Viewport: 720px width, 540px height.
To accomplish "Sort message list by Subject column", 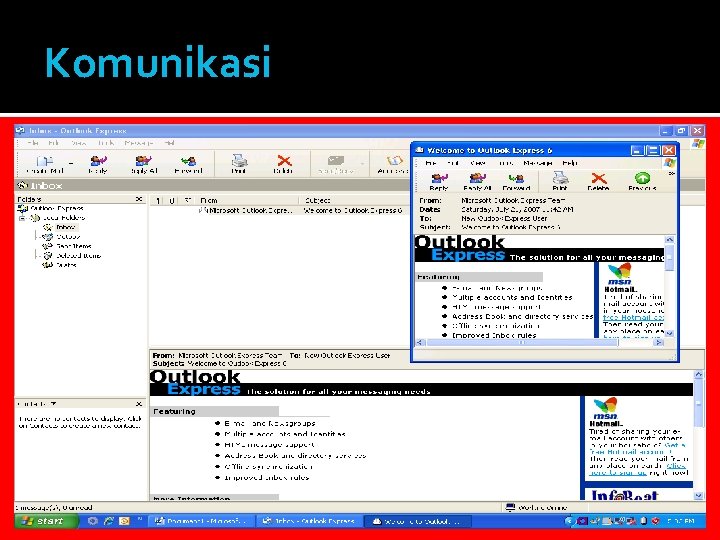I will [356, 201].
